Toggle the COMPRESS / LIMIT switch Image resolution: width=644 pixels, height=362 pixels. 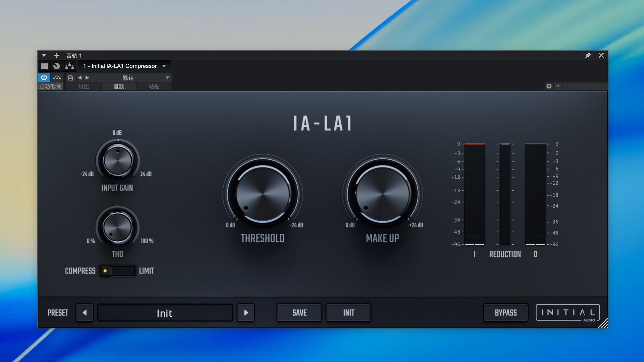coord(117,271)
